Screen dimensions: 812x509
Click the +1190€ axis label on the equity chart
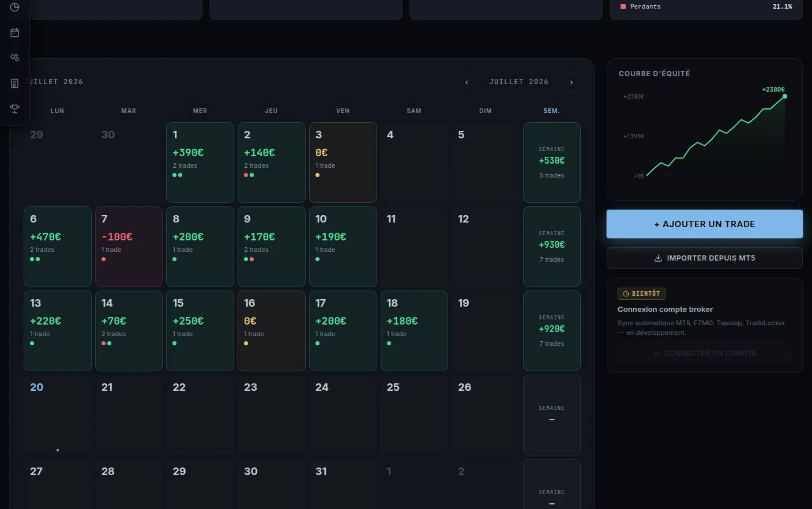(x=634, y=136)
